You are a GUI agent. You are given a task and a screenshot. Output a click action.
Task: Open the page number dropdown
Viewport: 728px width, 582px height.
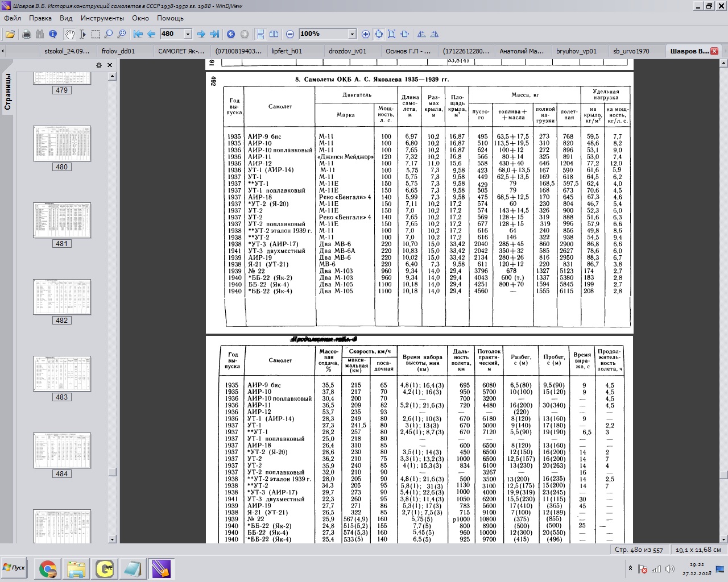[x=188, y=34]
